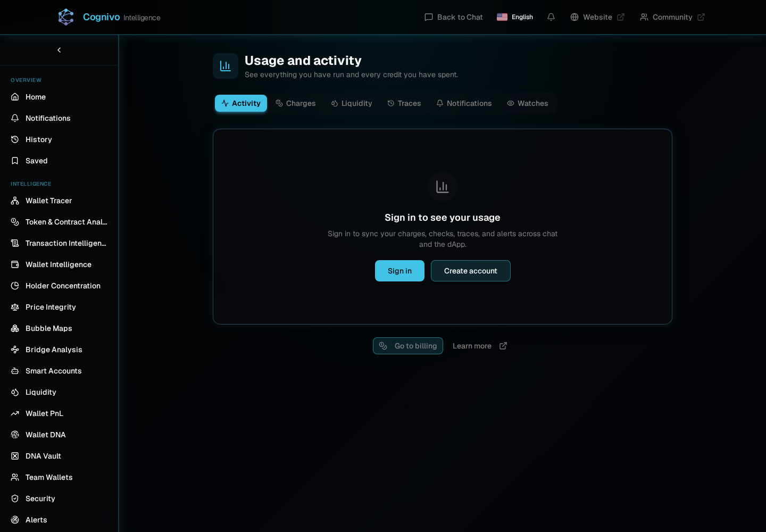Switch to the Charges tab
The image size is (766, 532).
[296, 103]
